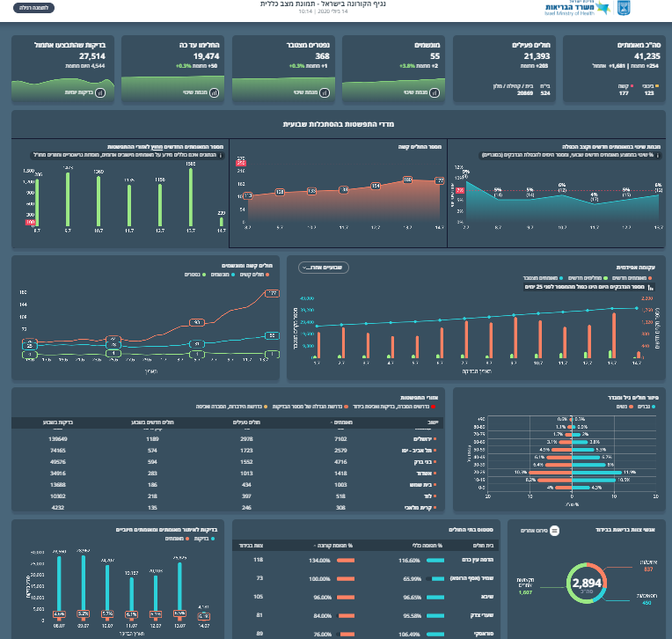Click info icon above the percent-change chart
This screenshot has height=639, width=672.
[x=657, y=155]
